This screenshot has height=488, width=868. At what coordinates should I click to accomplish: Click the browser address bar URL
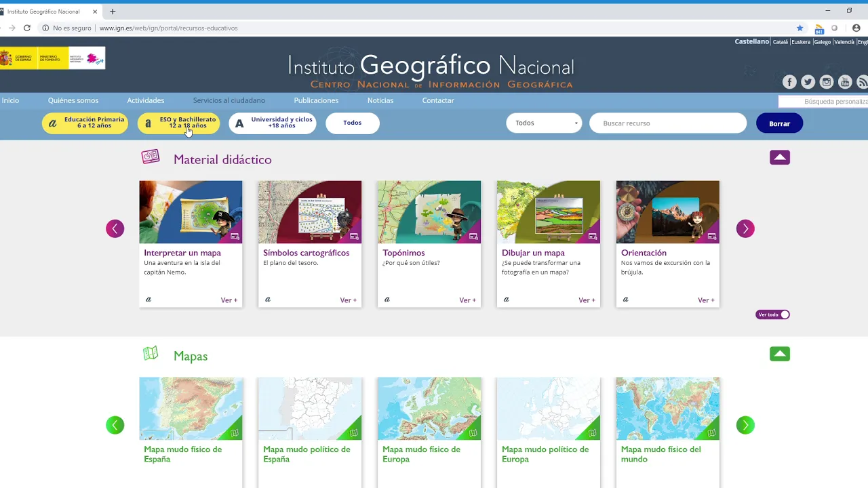click(x=168, y=28)
